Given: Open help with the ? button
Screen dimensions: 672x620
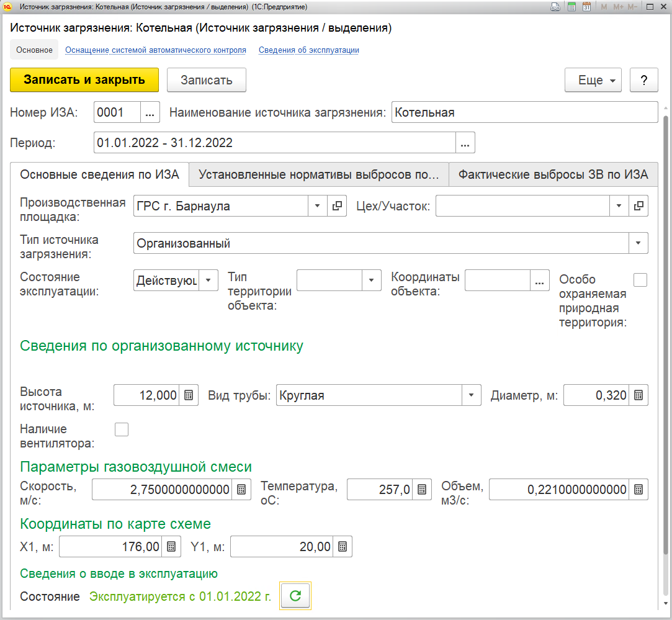Looking at the screenshot, I should tap(643, 80).
